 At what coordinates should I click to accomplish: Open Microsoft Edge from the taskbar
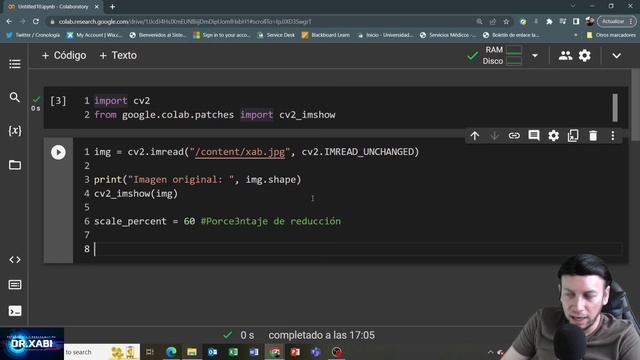[171, 352]
